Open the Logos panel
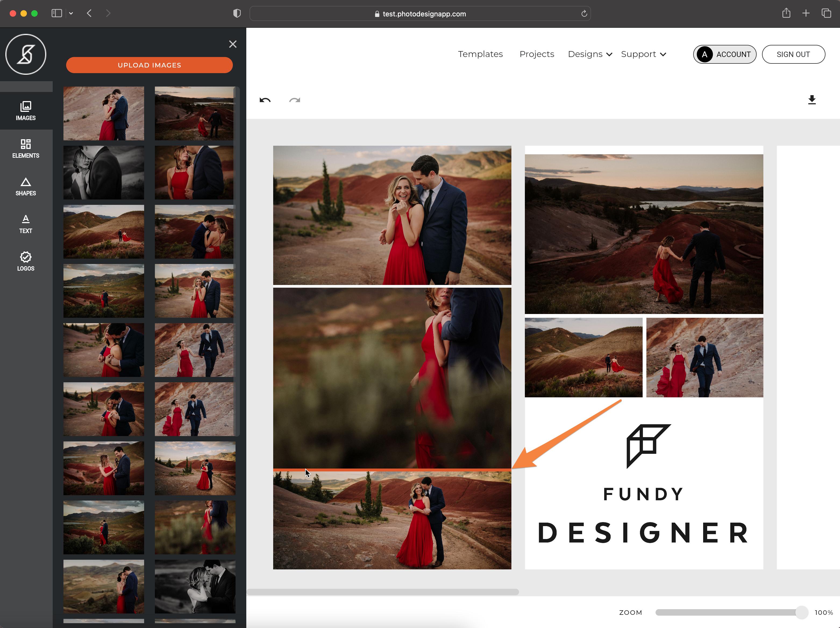Viewport: 840px width, 628px height. [26, 261]
